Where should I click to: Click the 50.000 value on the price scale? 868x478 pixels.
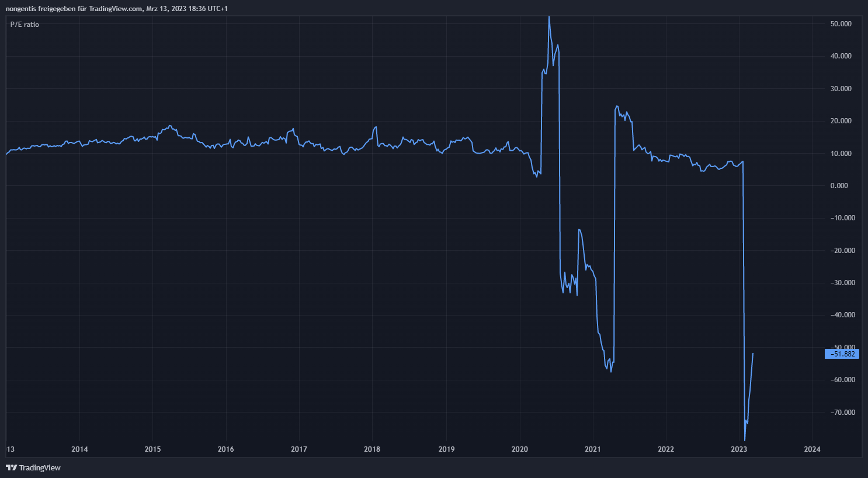click(841, 24)
